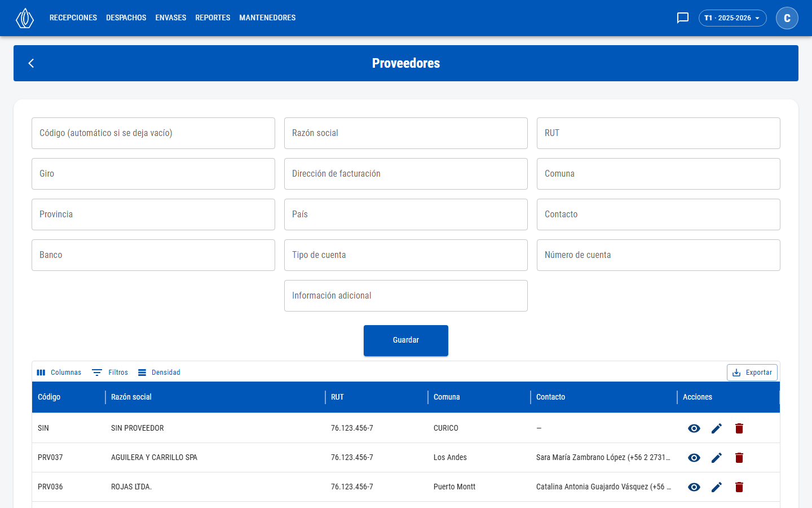Export the suppliers table
812x508 pixels.
752,373
